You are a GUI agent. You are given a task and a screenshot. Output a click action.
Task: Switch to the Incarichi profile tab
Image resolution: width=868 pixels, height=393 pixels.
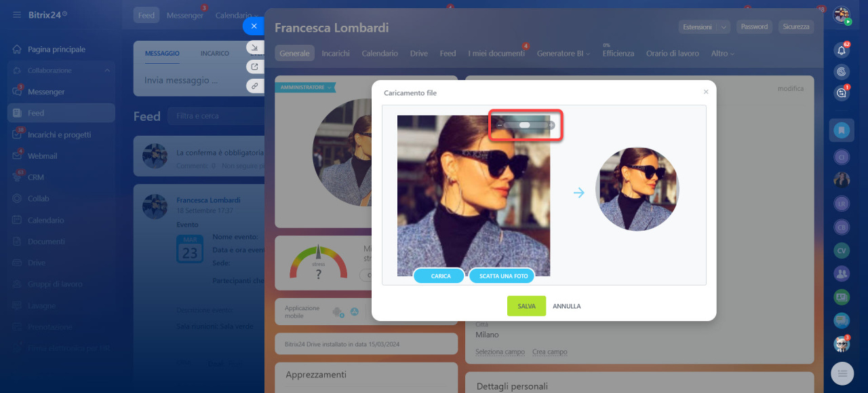(x=336, y=54)
